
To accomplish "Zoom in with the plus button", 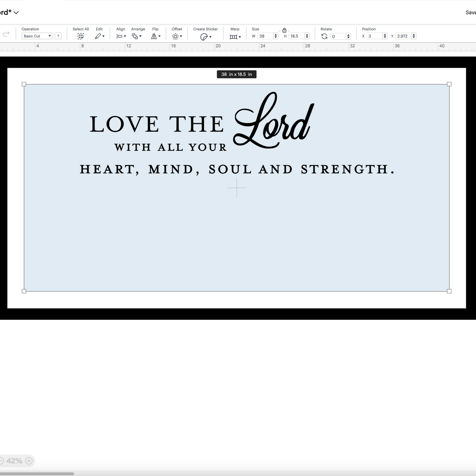I will click(29, 461).
